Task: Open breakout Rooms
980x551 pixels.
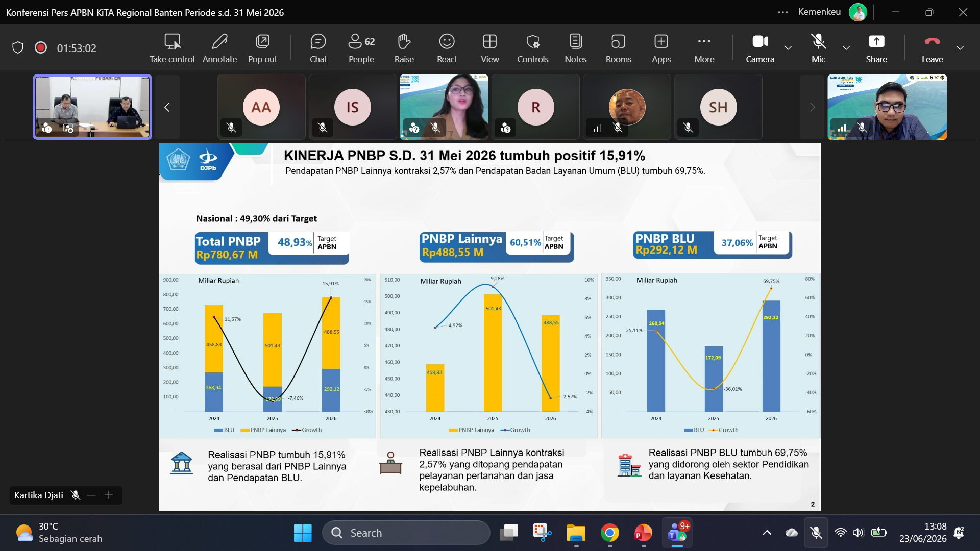Action: tap(618, 48)
